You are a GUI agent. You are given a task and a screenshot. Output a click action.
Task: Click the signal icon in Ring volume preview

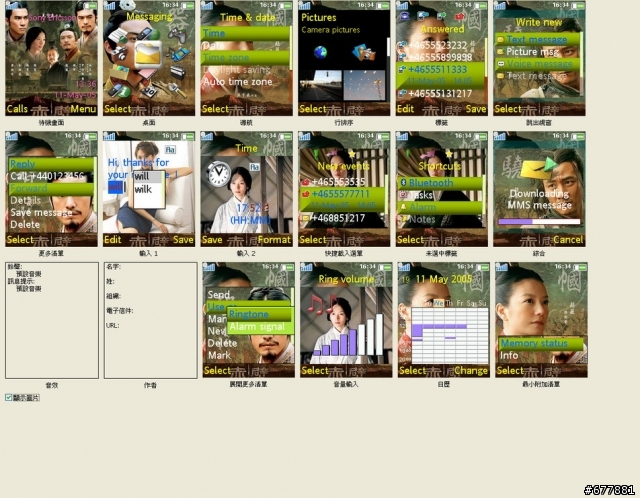pyautogui.click(x=307, y=267)
